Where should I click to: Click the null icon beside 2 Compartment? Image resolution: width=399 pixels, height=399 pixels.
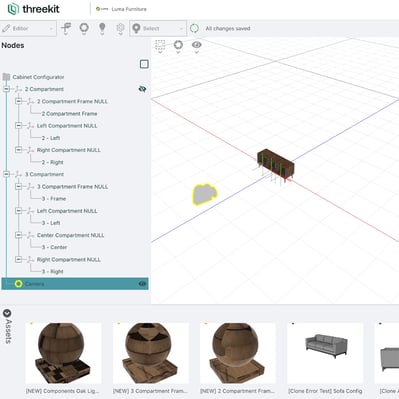18,89
